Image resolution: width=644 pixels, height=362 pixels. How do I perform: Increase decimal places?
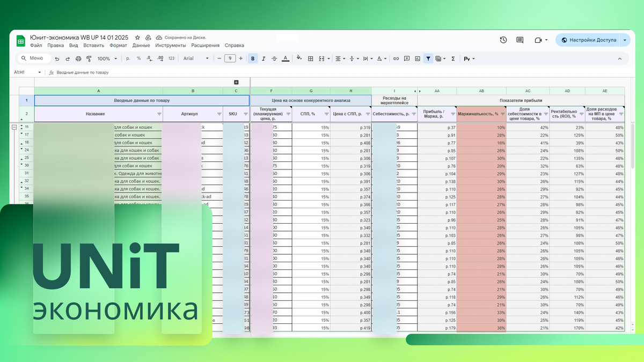click(159, 58)
